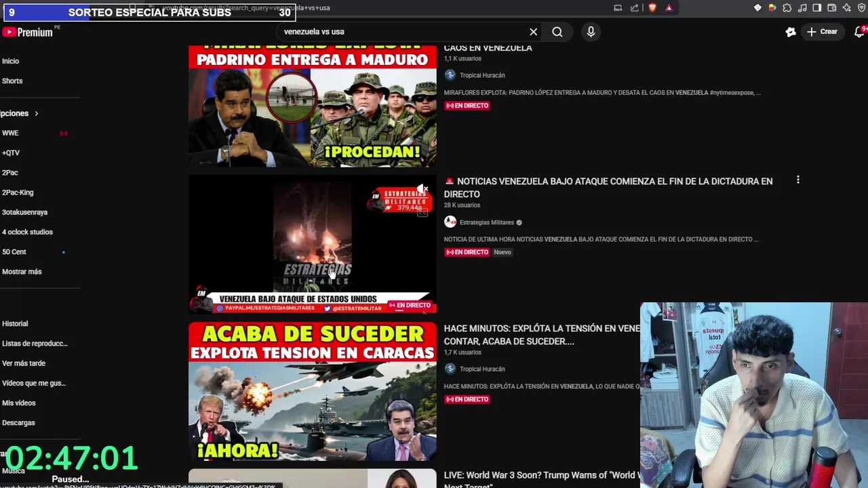Screen dimensions: 868x488
Task: Open Mis videos in the sidebar
Action: (19, 403)
